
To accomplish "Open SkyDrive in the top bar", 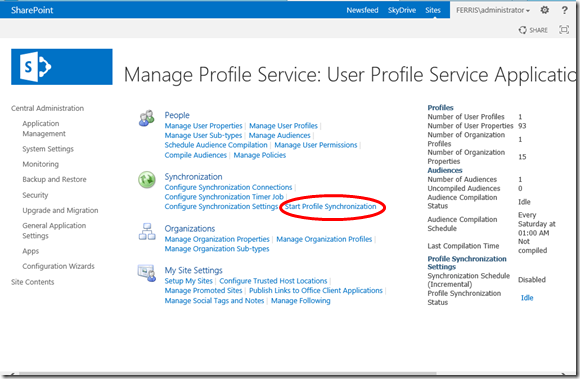I will 402,10.
